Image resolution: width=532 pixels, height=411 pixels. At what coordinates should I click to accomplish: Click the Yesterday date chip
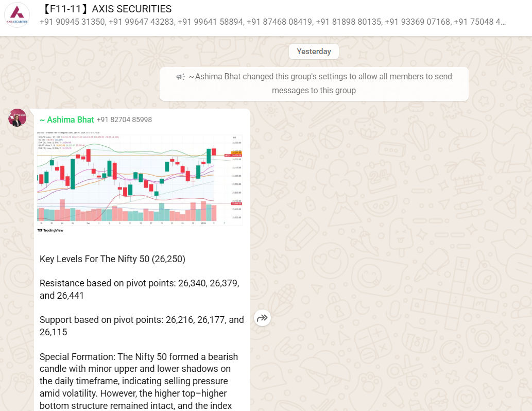[x=314, y=52]
